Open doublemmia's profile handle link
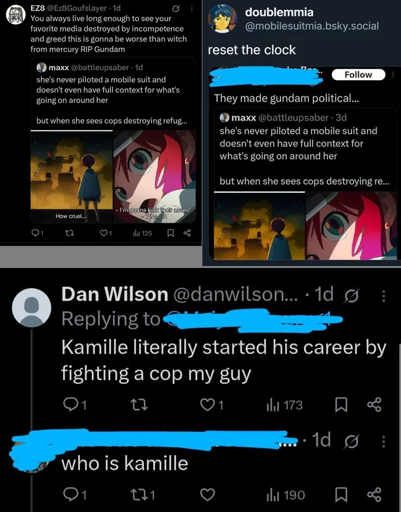 pos(312,26)
